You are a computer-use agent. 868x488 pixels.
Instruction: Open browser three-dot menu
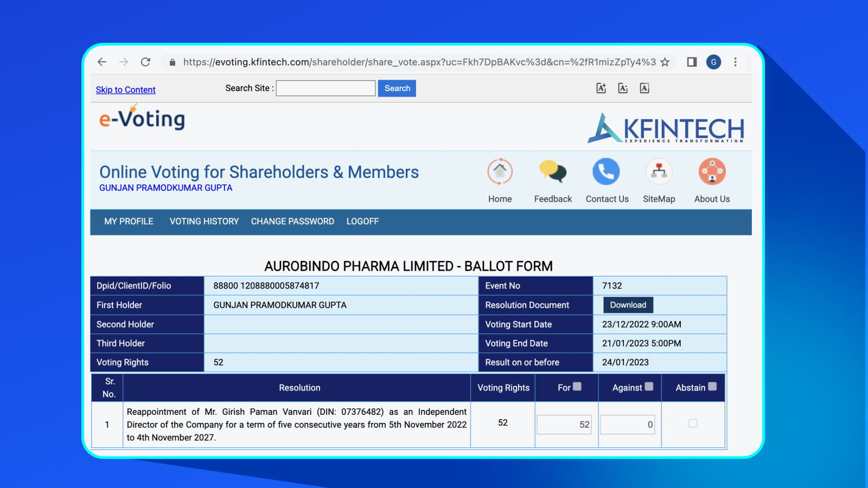click(x=735, y=62)
